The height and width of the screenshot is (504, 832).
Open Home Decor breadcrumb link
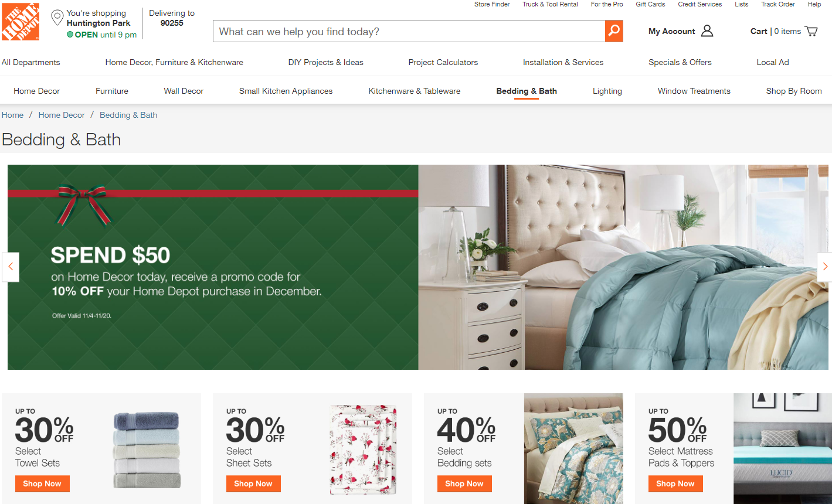[62, 115]
